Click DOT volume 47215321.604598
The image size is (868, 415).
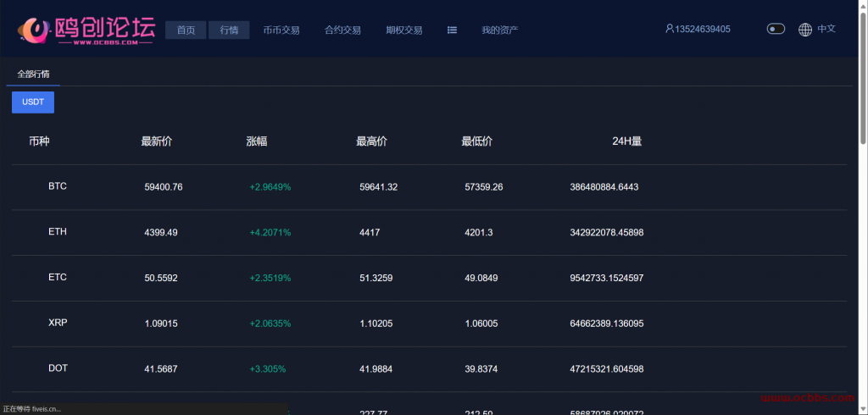click(607, 368)
